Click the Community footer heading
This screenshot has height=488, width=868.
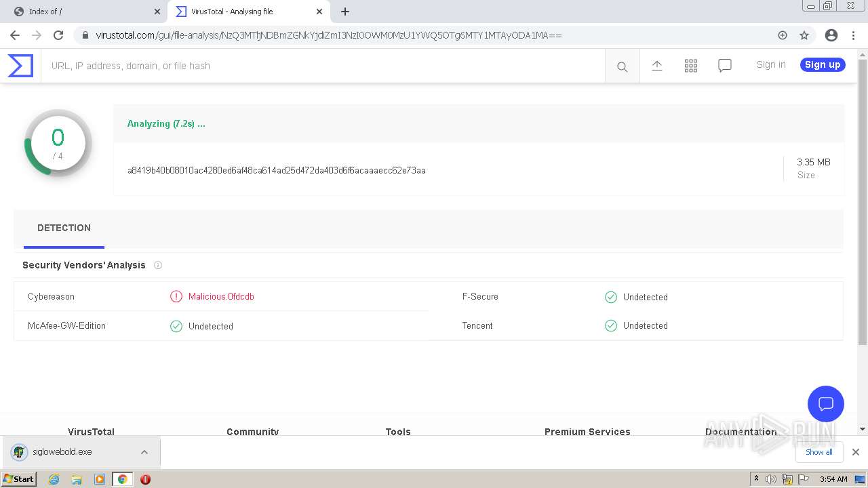point(252,432)
